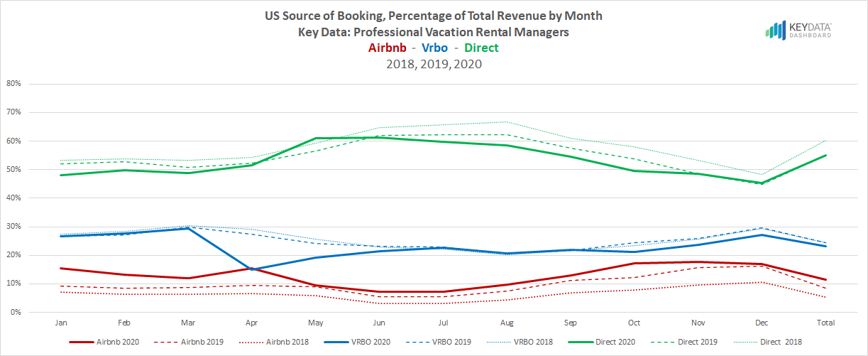868x356 pixels.
Task: Click the 20% y-axis label
Action: [13, 255]
